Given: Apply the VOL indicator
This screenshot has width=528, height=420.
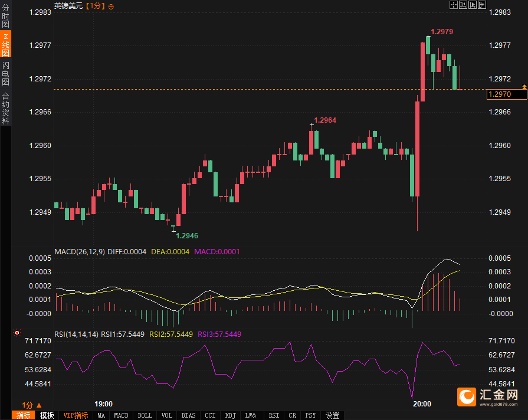Looking at the screenshot, I should 167,415.
